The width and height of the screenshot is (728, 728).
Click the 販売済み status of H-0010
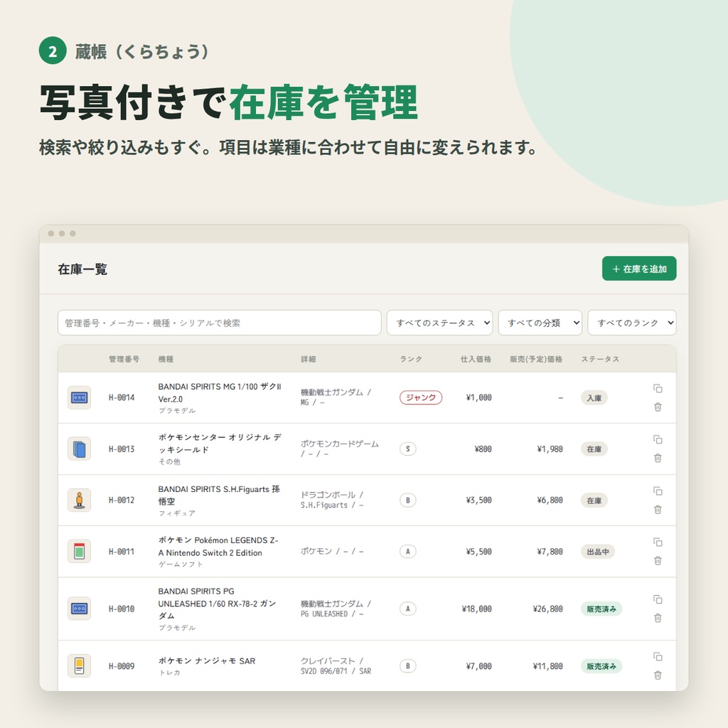coord(601,609)
